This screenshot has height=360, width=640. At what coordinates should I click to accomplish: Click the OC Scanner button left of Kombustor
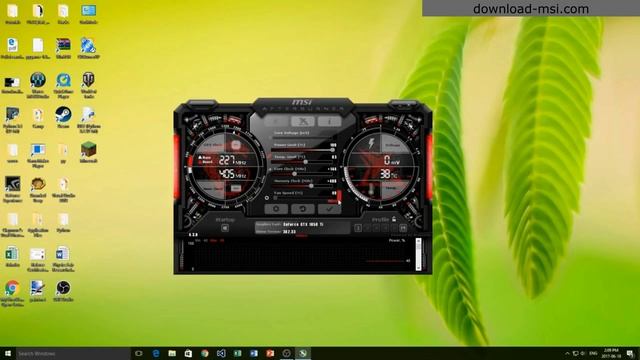(x=276, y=121)
